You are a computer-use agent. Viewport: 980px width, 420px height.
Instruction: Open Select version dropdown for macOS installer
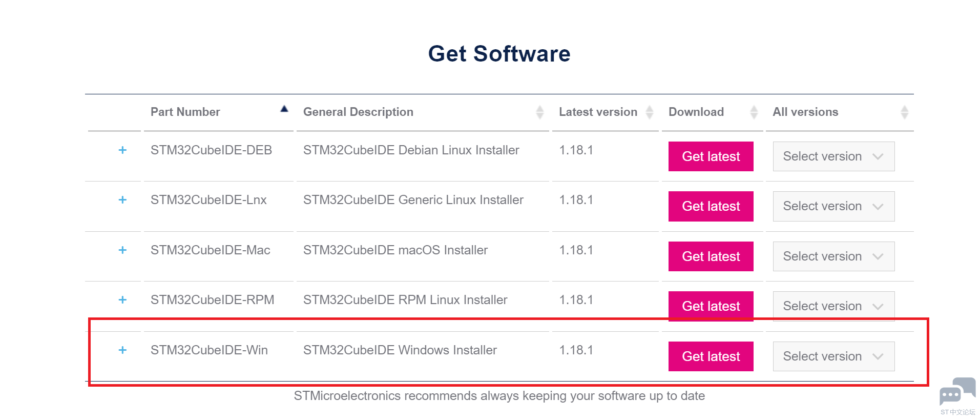pyautogui.click(x=833, y=256)
